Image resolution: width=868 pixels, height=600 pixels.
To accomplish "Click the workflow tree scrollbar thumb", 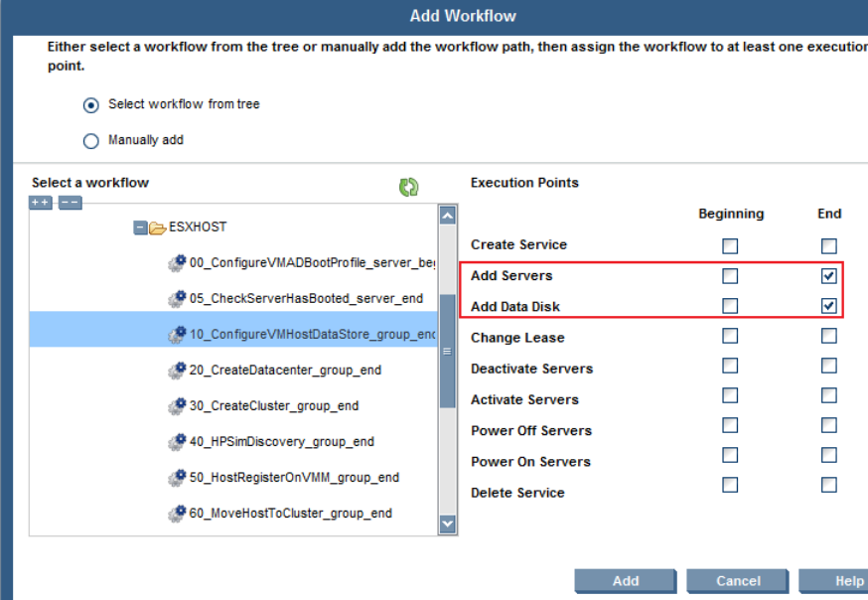I will [x=447, y=350].
